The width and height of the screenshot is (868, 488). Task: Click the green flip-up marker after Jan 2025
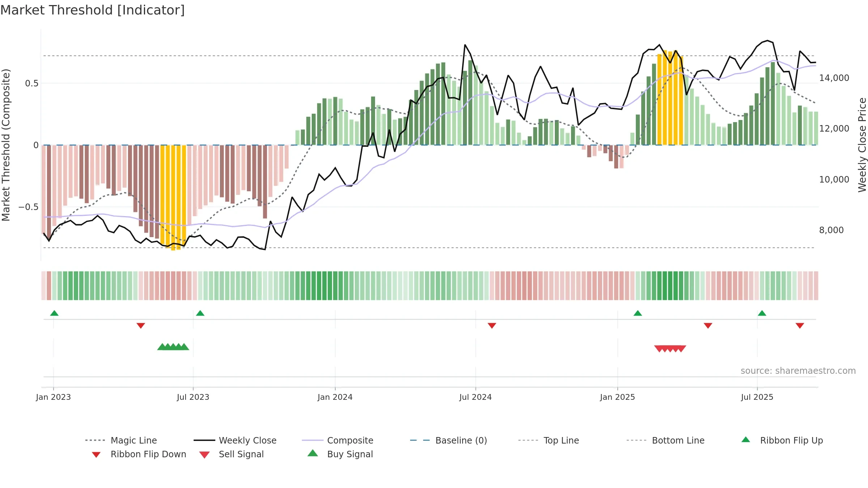(638, 313)
